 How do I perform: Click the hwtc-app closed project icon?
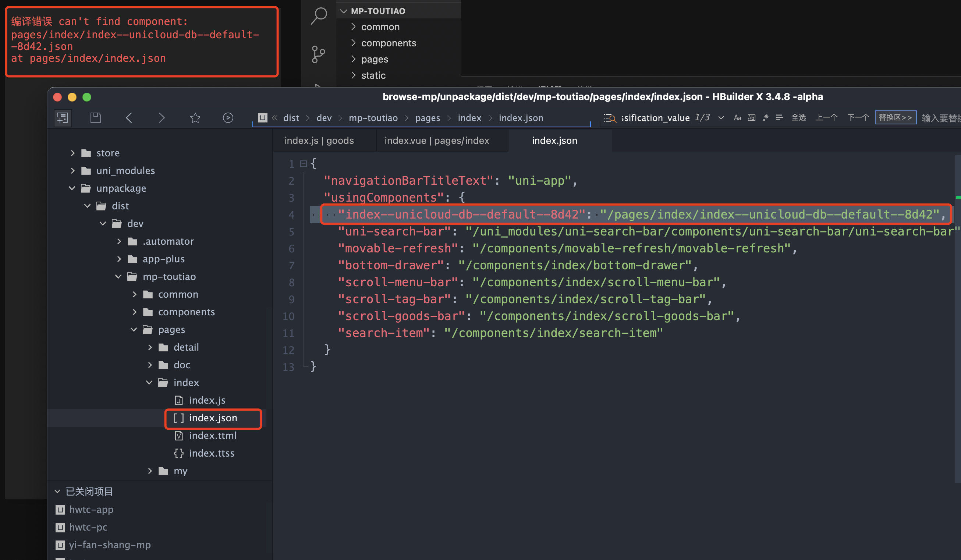coord(60,510)
